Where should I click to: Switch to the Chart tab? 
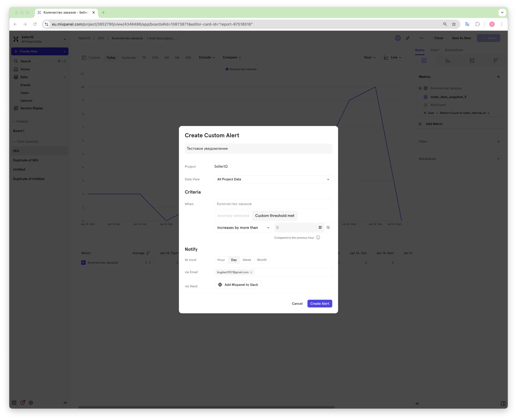434,50
